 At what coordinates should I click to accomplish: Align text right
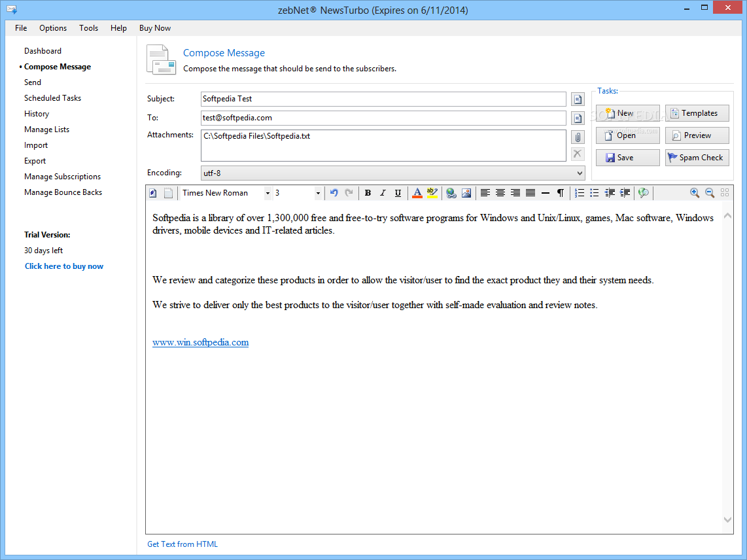515,192
